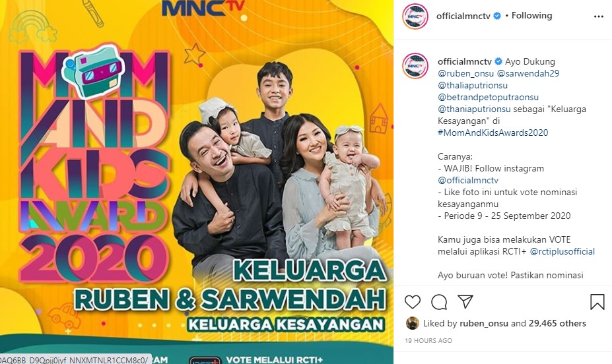This screenshot has width=612, height=364.
Task: Save post with the bookmark icon
Action: coord(597,302)
